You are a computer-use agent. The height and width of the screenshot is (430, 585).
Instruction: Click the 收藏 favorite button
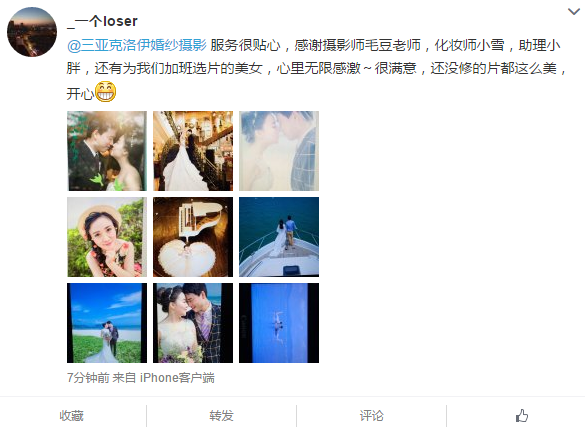(x=72, y=415)
